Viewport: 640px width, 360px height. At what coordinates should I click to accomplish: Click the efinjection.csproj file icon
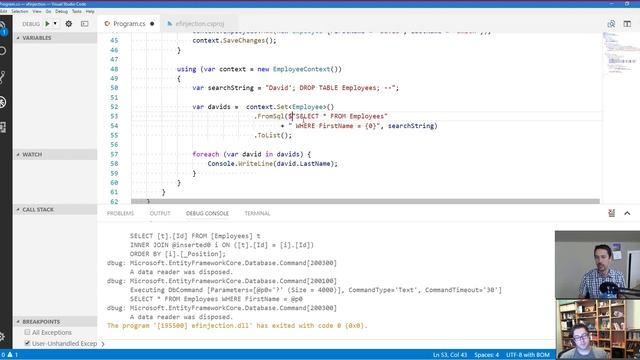coord(169,24)
